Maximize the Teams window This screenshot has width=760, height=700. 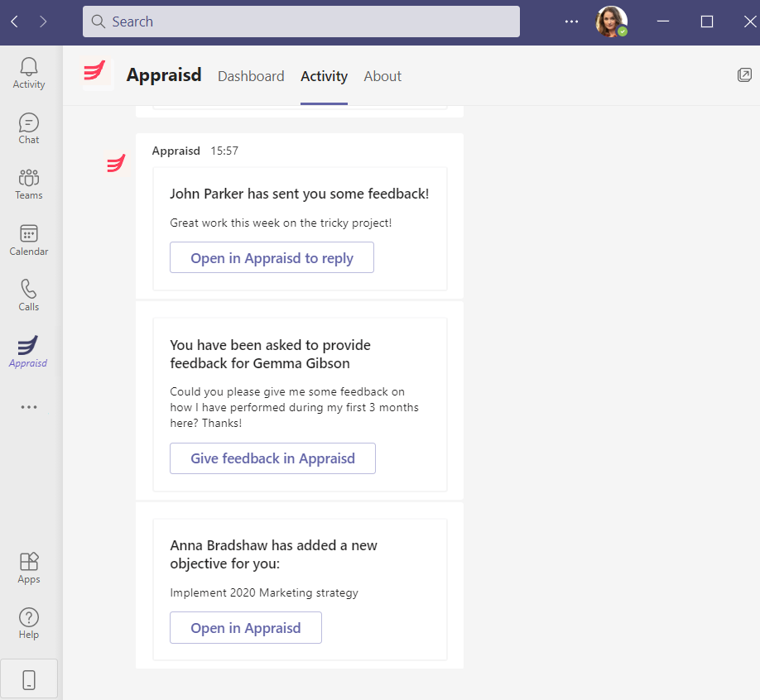tap(707, 22)
